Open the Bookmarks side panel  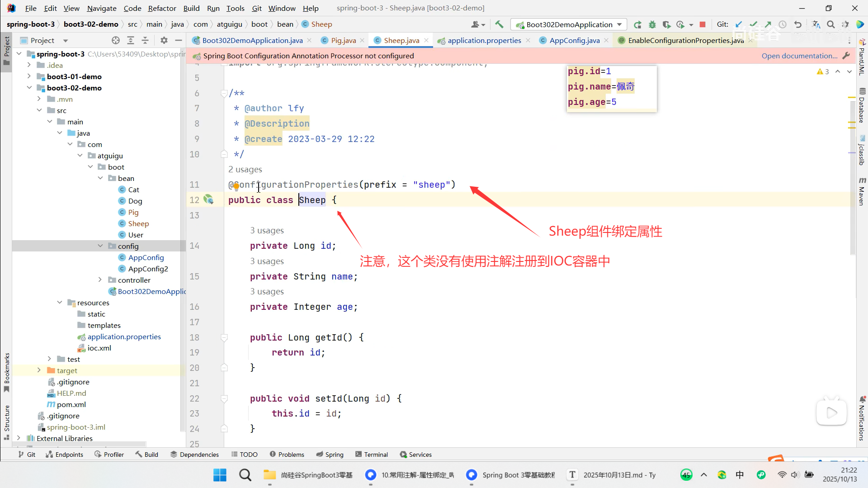click(7, 372)
